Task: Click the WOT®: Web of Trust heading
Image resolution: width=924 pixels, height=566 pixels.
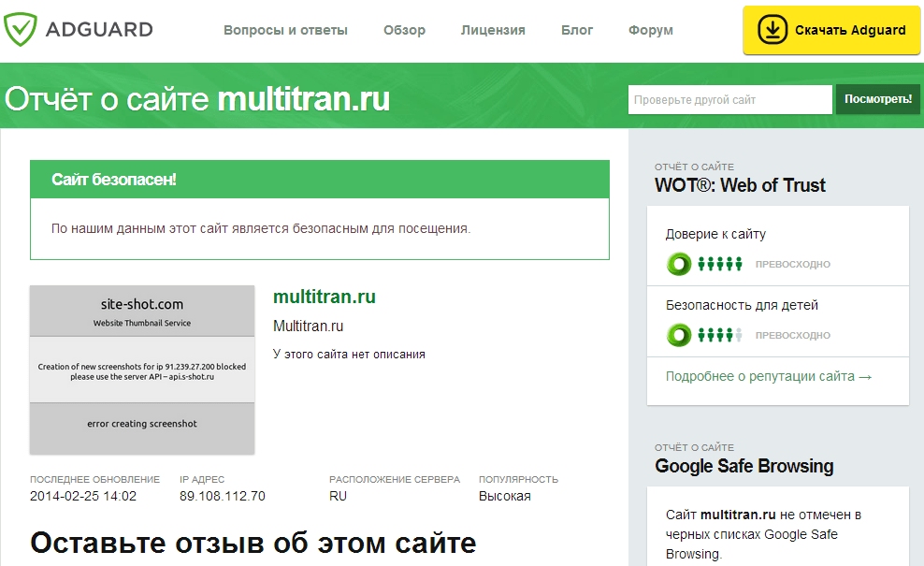Action: coord(740,185)
